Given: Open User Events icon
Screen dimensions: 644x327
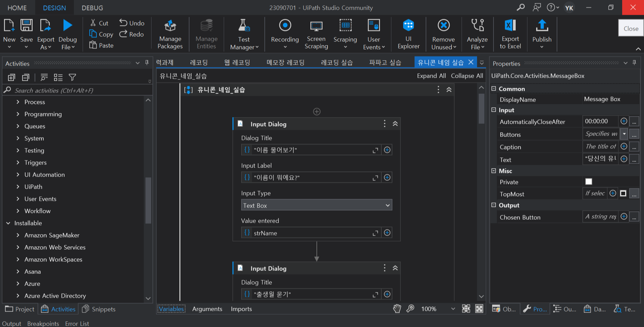Looking at the screenshot, I should tap(374, 25).
